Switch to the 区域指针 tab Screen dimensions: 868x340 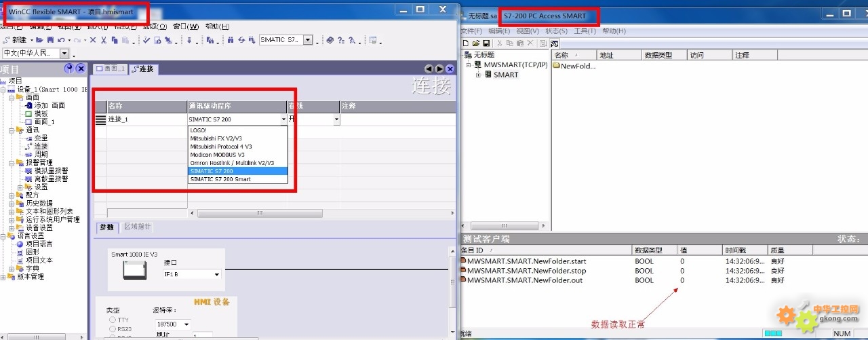click(138, 227)
